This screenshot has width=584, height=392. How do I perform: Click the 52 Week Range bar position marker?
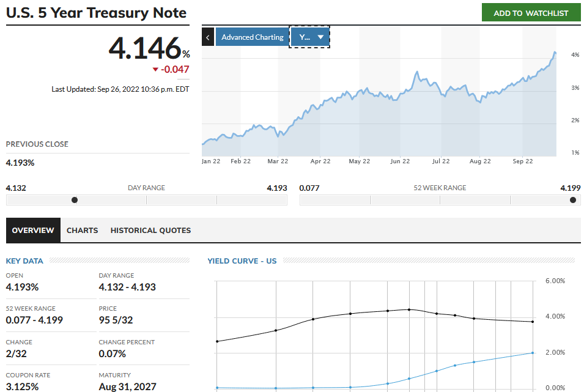[x=573, y=200]
